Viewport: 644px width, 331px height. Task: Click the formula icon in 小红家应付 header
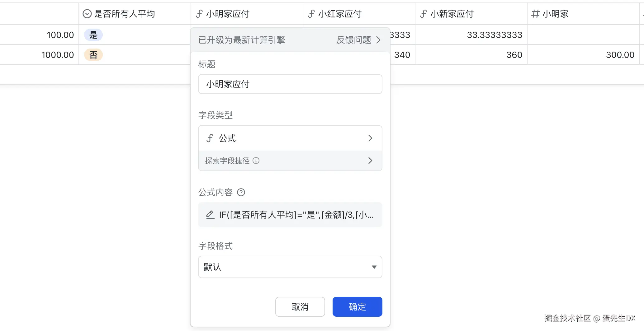[x=311, y=14]
